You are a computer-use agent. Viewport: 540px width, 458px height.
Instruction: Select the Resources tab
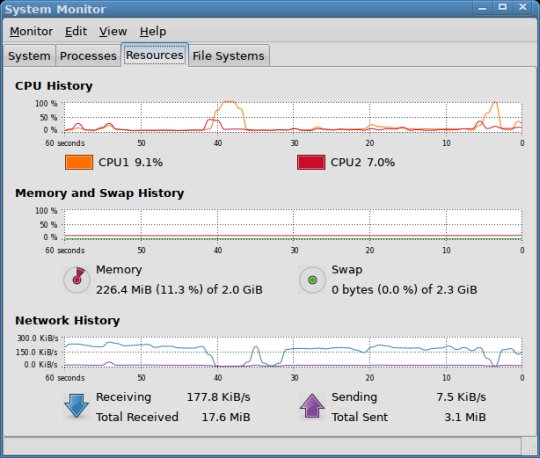pos(155,55)
